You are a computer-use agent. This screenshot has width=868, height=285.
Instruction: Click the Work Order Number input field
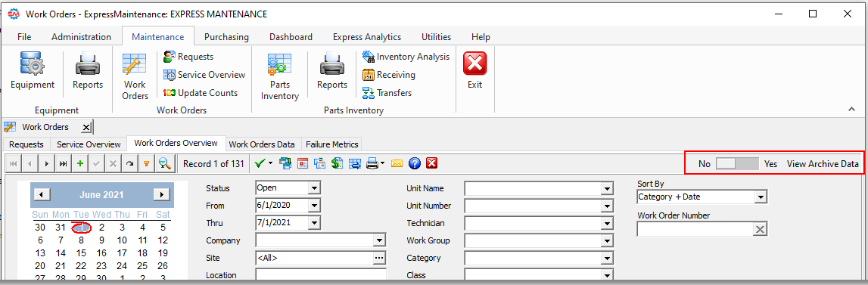(x=695, y=229)
